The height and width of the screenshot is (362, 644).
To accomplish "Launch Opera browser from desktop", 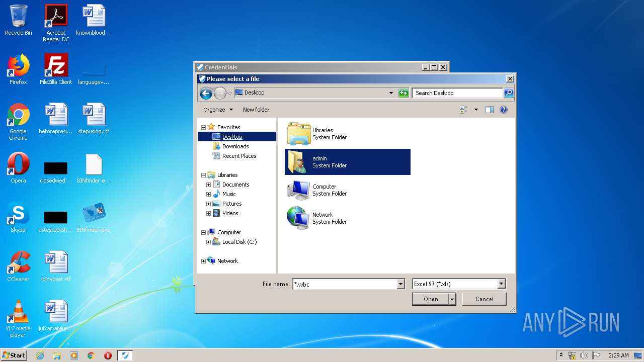I will point(18,168).
